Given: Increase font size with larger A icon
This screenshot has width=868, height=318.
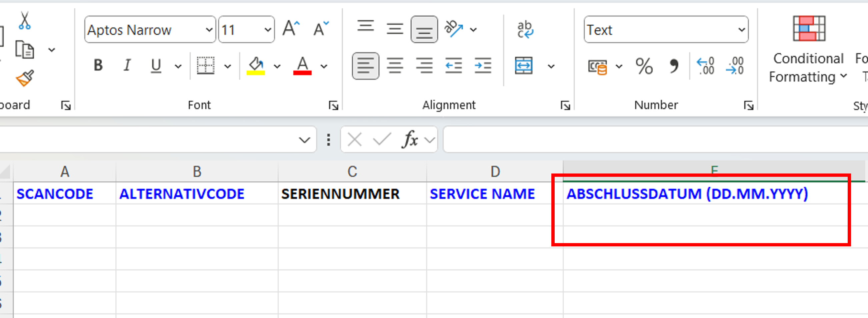Looking at the screenshot, I should tap(291, 29).
